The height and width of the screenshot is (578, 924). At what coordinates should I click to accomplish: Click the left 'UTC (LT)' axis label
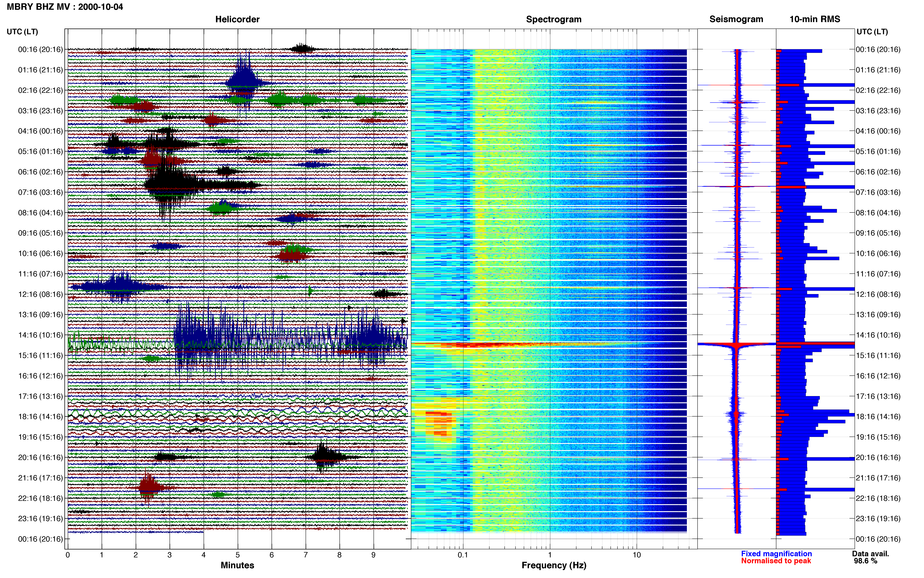click(x=22, y=32)
